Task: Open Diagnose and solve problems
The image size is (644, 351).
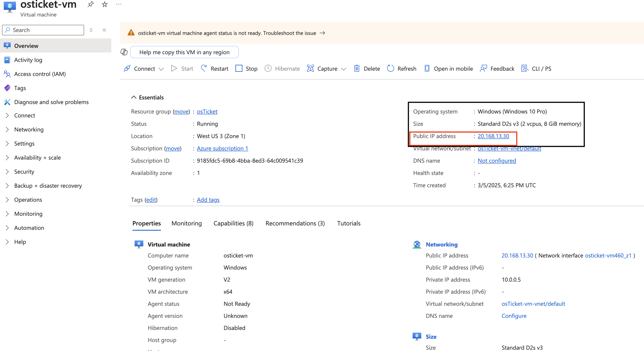Action: 56,102
